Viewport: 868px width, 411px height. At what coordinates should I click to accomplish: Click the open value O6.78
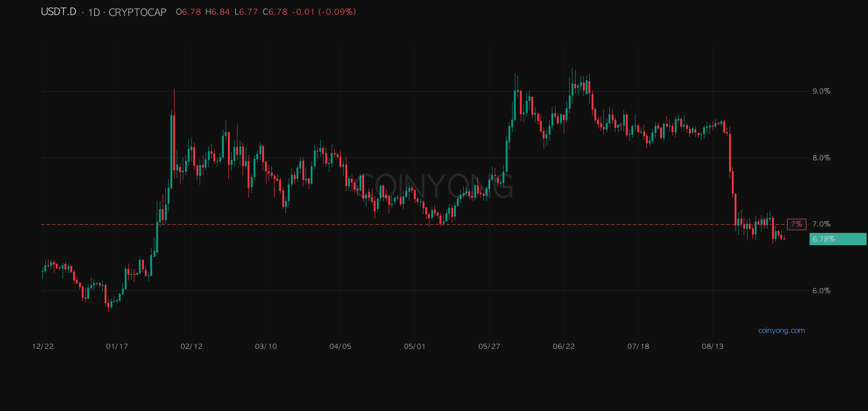click(x=188, y=12)
